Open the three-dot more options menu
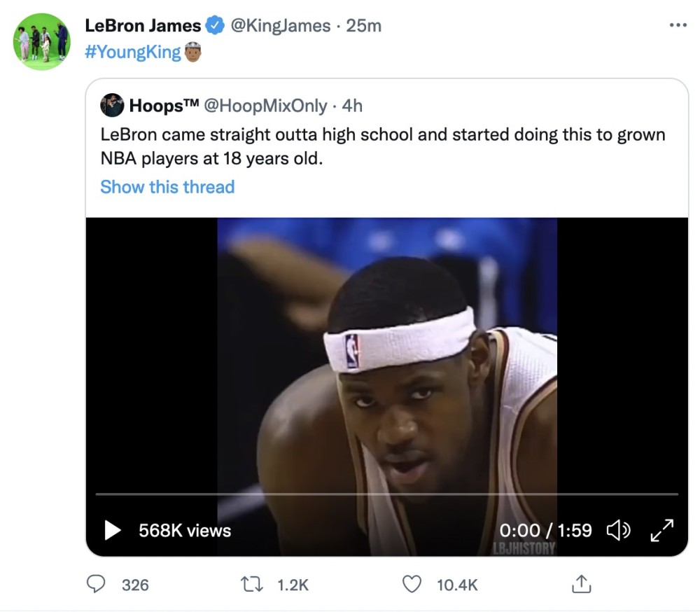This screenshot has height=612, width=700. pyautogui.click(x=678, y=25)
